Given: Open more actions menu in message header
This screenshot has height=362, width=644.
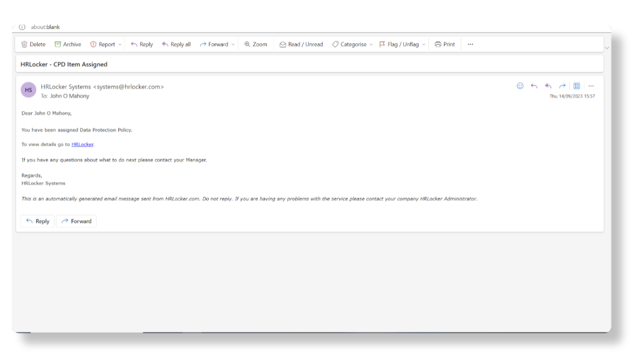Looking at the screenshot, I should tap(591, 86).
